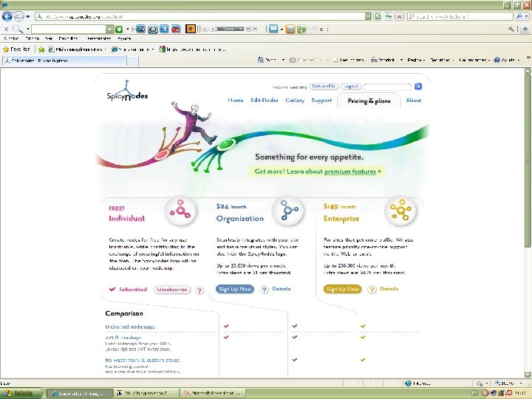Click the pink Individual plan node icon
This screenshot has height=399, width=532.
coord(180,211)
